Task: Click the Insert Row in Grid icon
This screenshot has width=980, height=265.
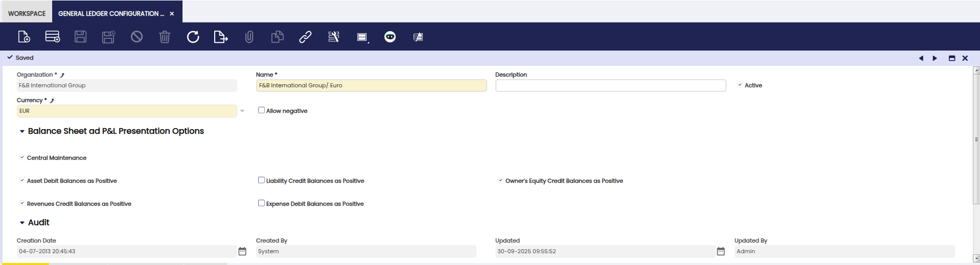Action: click(52, 37)
